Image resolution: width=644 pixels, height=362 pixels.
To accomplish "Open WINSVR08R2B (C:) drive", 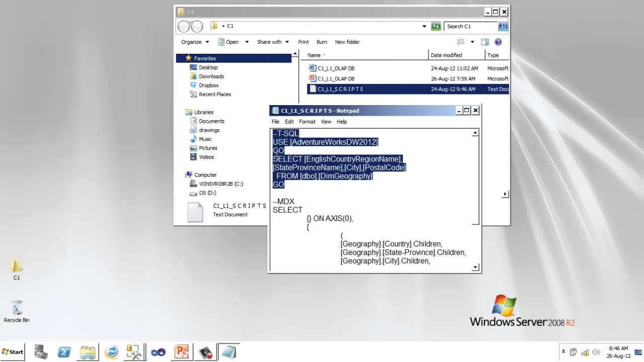I will click(221, 184).
